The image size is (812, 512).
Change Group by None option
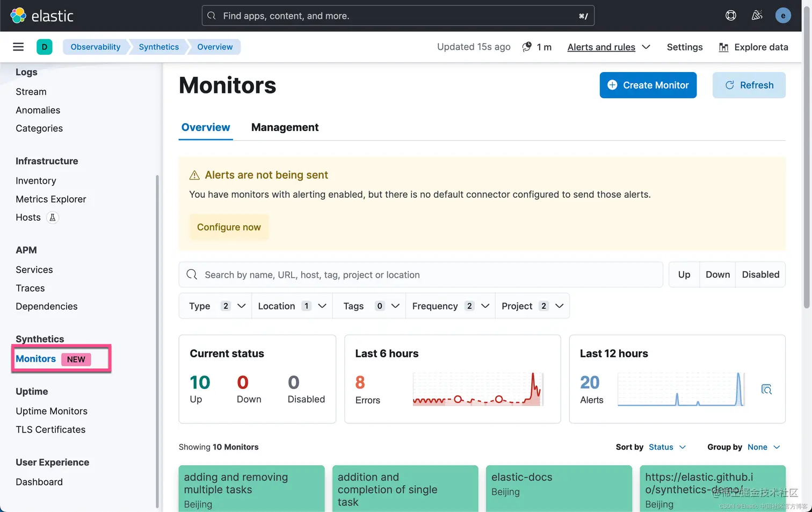coord(764,447)
